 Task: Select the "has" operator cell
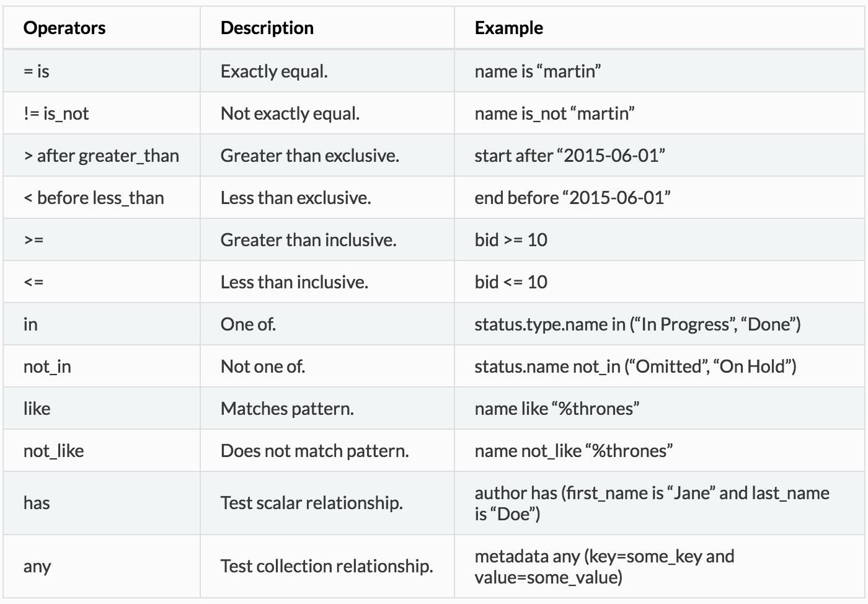point(37,503)
